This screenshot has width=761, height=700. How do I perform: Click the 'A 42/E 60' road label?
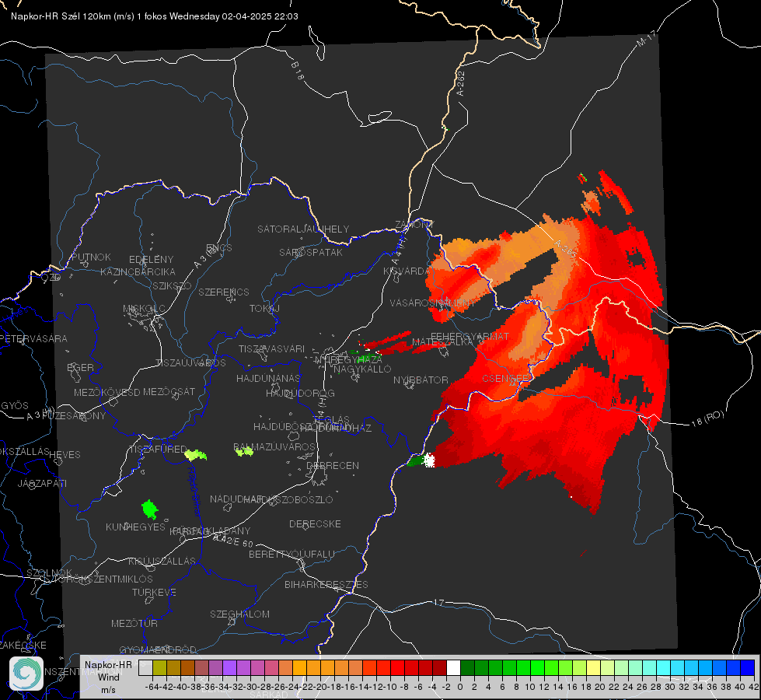click(x=233, y=541)
